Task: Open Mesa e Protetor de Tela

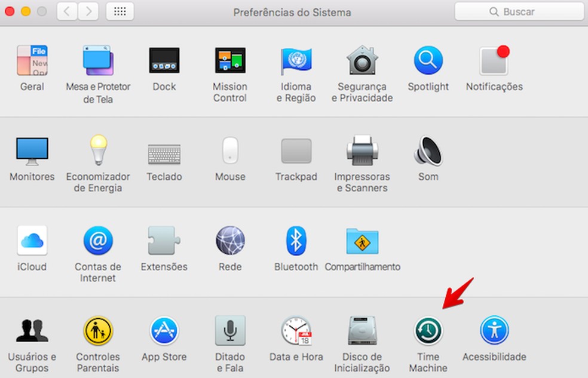Action: [98, 60]
